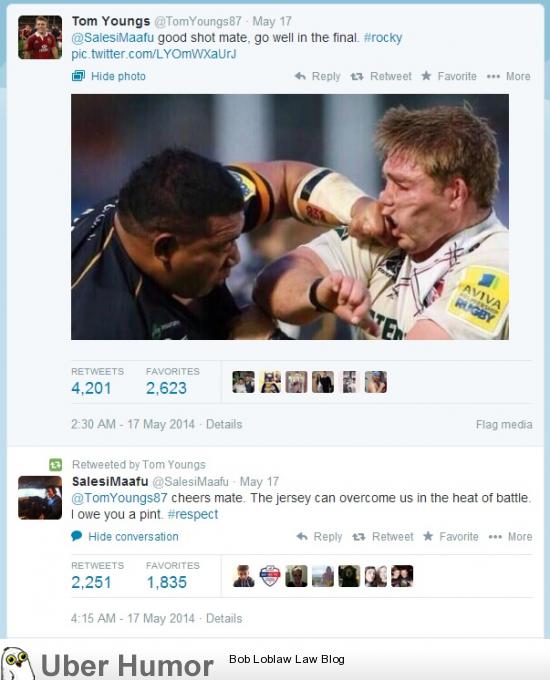This screenshot has height=680, width=550.
Task: Favorite Tom Youngs' tweet with the star
Action: 449,76
